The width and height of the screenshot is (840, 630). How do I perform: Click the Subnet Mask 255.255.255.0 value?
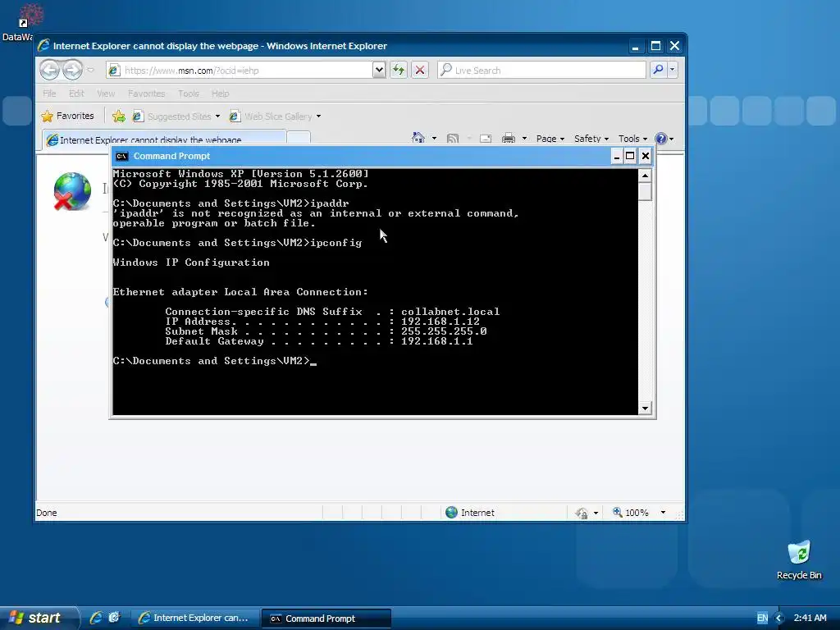(x=444, y=331)
